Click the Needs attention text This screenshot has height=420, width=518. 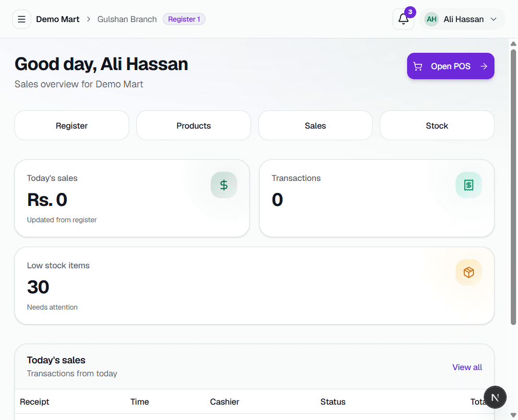click(52, 307)
